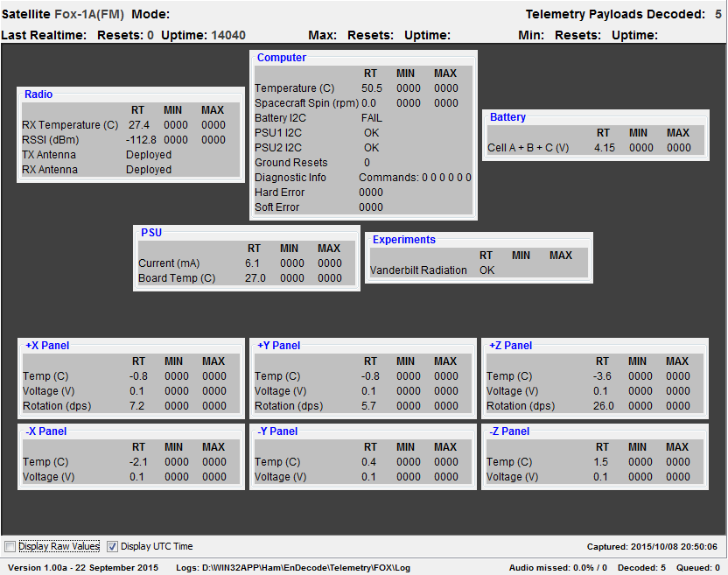Click -Z Panel Temp value 1.5

click(600, 462)
